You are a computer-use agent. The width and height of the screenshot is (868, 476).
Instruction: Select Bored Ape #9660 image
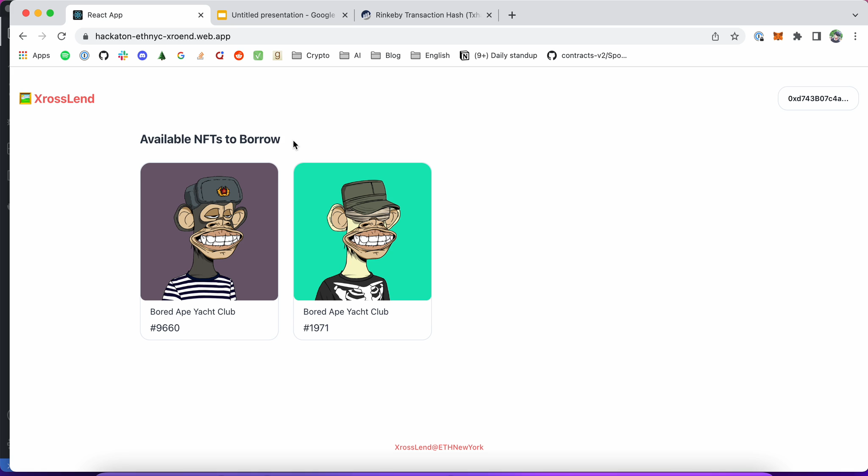209,232
